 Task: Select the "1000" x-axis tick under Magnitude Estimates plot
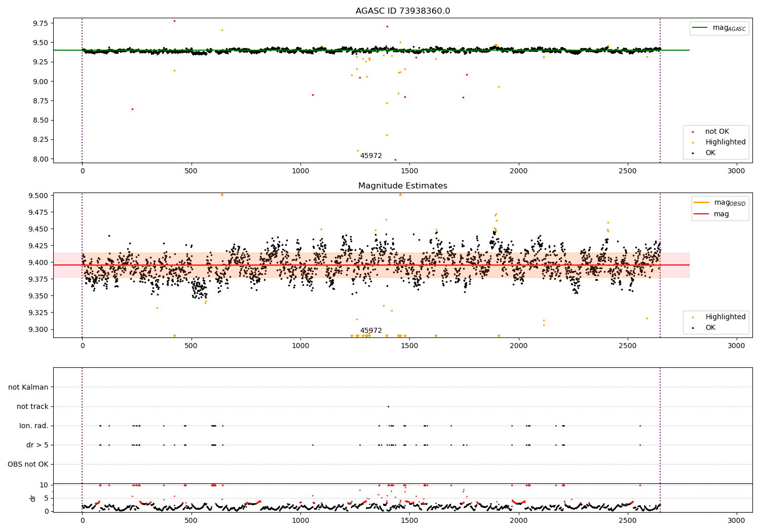[x=300, y=346]
